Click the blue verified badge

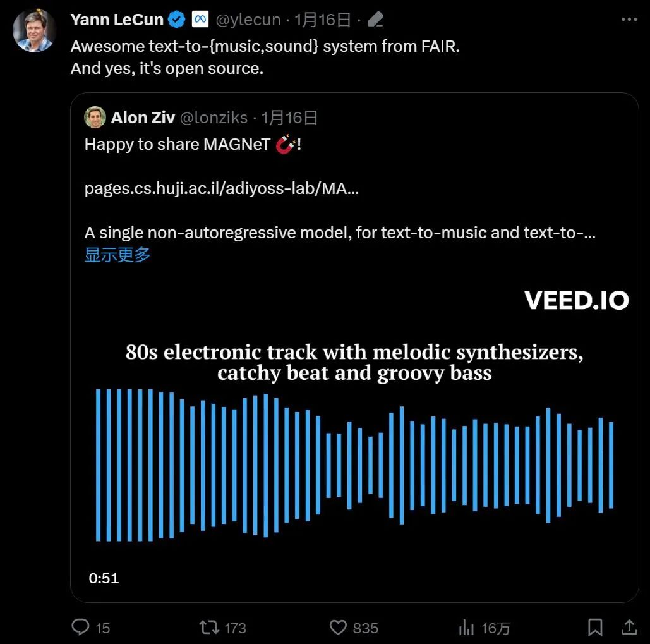click(x=177, y=20)
